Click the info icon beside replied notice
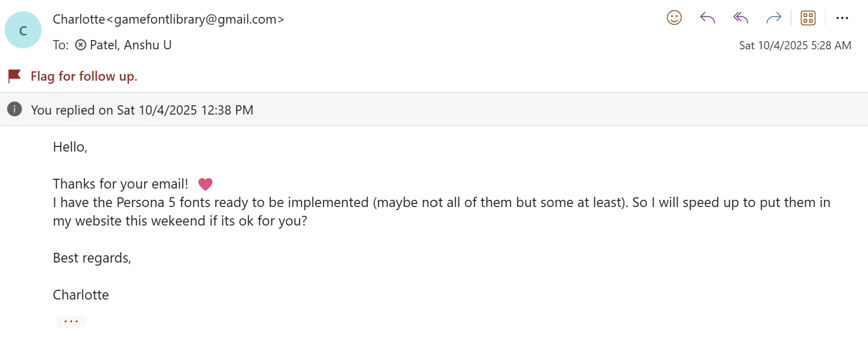 tap(14, 109)
